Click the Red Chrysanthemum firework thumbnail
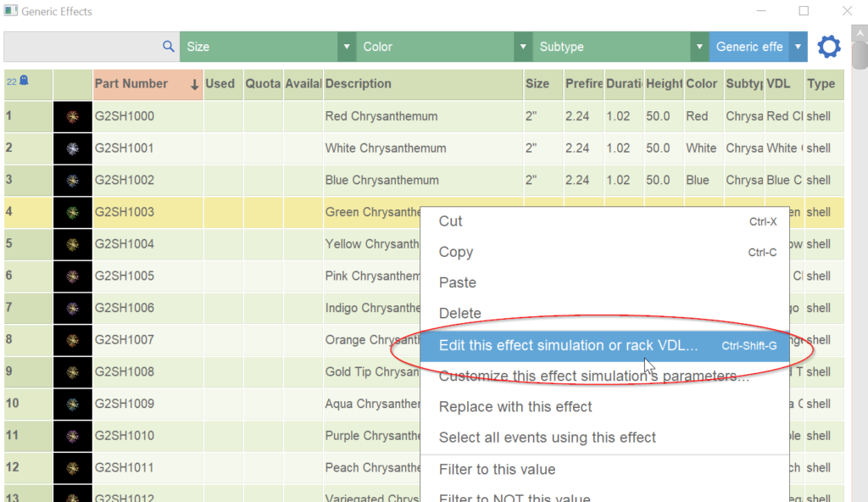Screen dimensions: 868x502 coord(72,116)
